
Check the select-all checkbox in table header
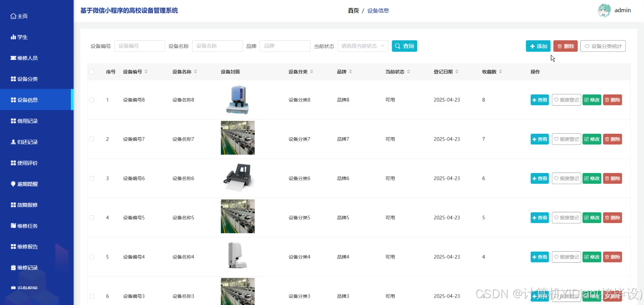point(91,72)
